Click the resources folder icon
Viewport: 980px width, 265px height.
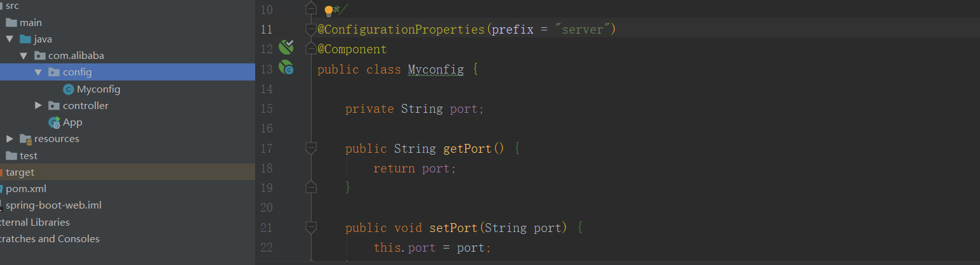pyautogui.click(x=25, y=139)
